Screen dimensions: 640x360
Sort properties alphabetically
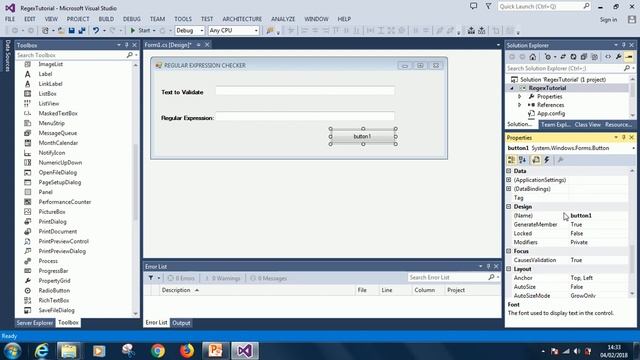coord(523,160)
